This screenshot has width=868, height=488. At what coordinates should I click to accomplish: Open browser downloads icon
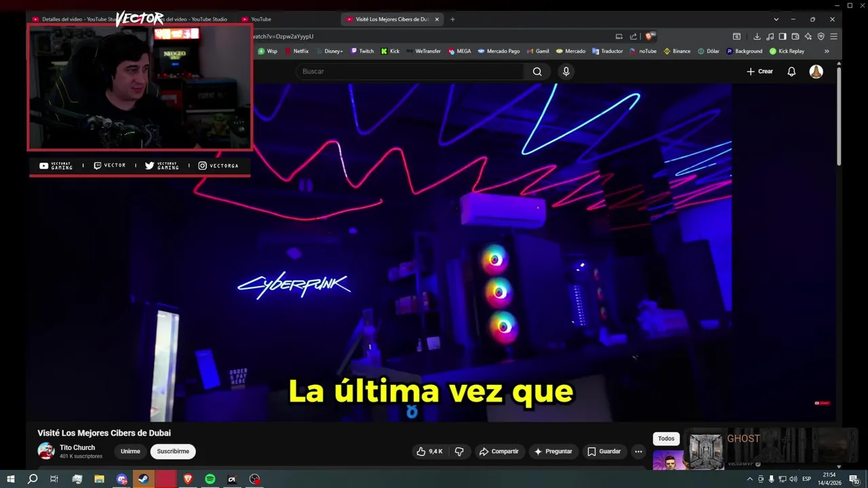[757, 36]
